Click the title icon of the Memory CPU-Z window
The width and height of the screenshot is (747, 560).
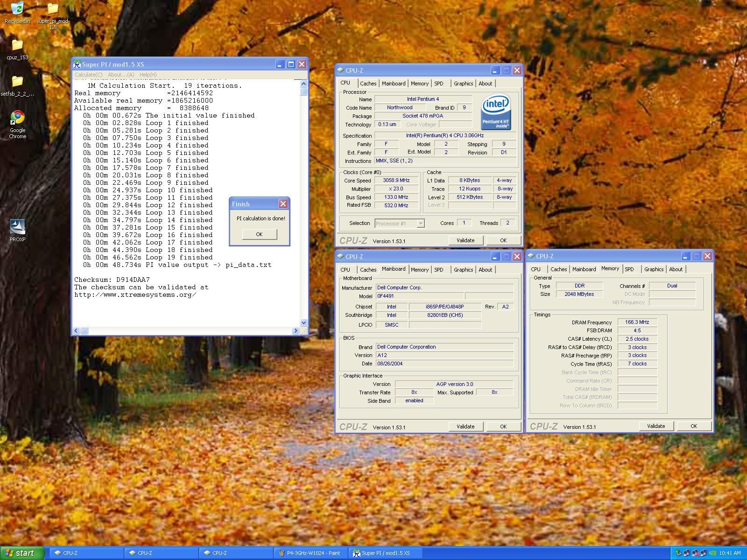pyautogui.click(x=531, y=256)
